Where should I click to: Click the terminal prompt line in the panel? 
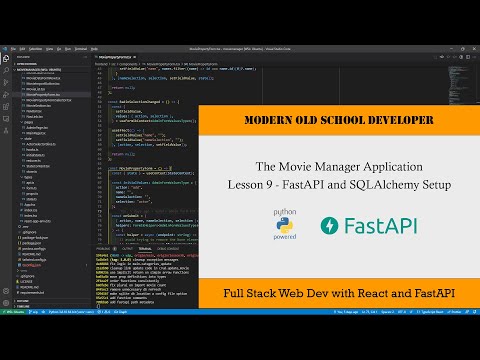click(x=98, y=306)
